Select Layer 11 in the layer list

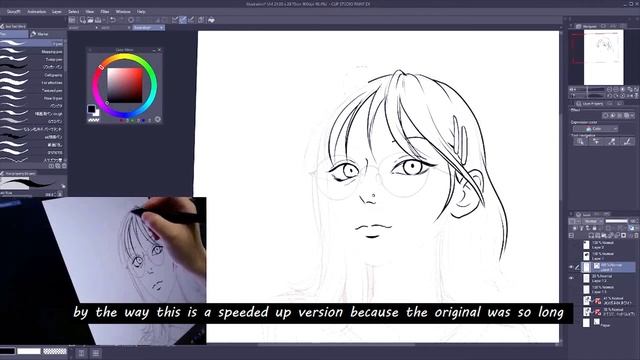coord(607,289)
